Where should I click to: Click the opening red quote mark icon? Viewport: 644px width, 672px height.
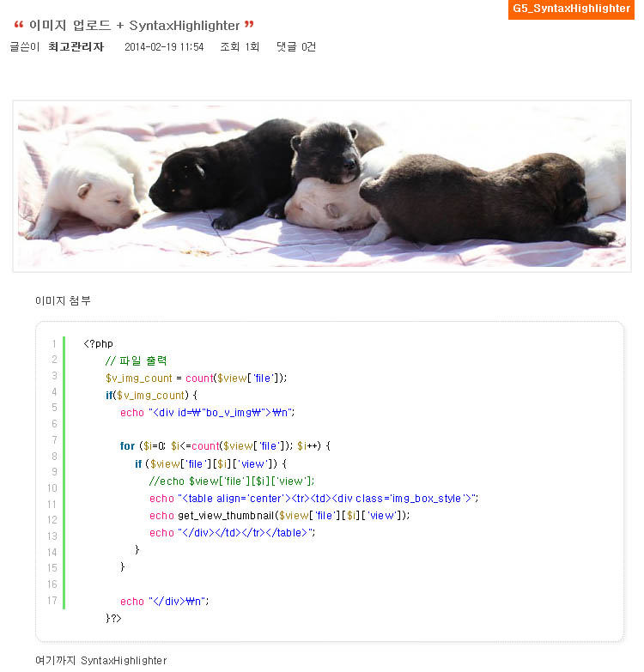(x=18, y=25)
